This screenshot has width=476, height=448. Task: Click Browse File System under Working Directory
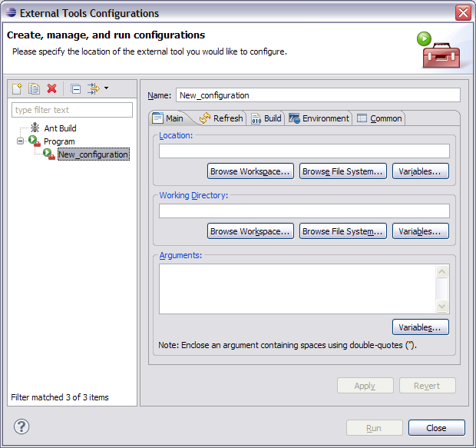click(343, 231)
